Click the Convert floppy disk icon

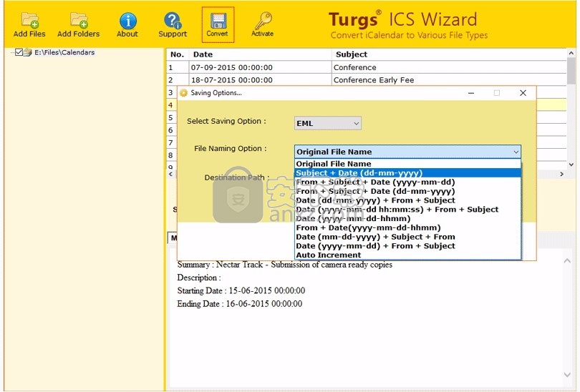tap(218, 25)
